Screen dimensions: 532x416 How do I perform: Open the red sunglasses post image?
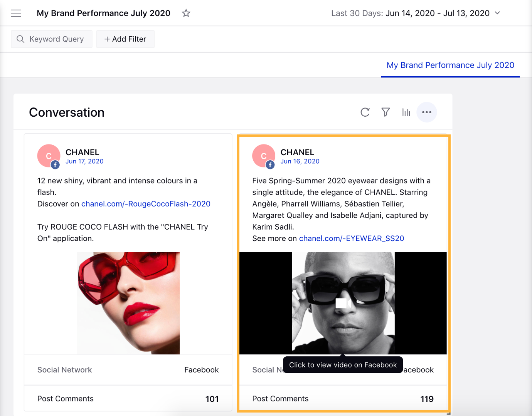(128, 303)
